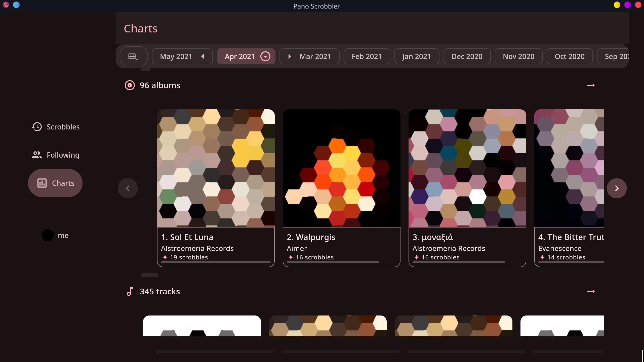Click Sol Et Luna scrobble progress bar

[x=216, y=262]
